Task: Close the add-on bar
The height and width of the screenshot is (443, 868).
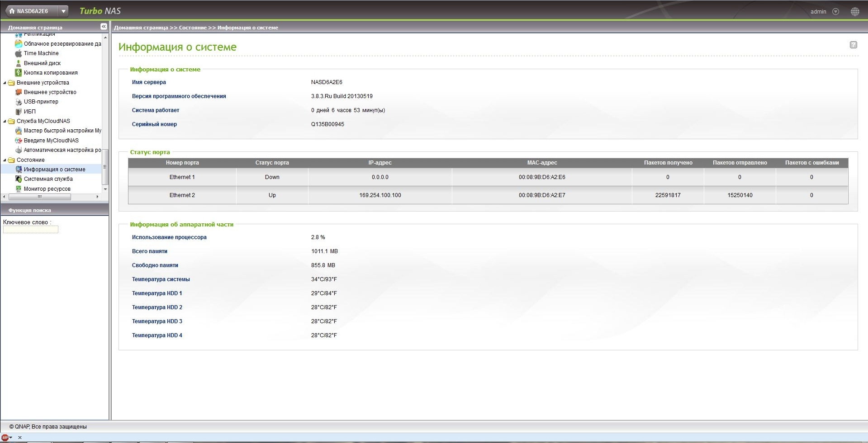Action: pyautogui.click(x=20, y=438)
